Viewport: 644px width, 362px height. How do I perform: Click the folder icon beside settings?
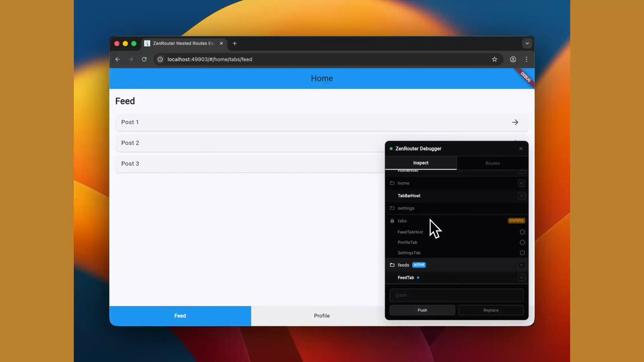click(x=392, y=208)
